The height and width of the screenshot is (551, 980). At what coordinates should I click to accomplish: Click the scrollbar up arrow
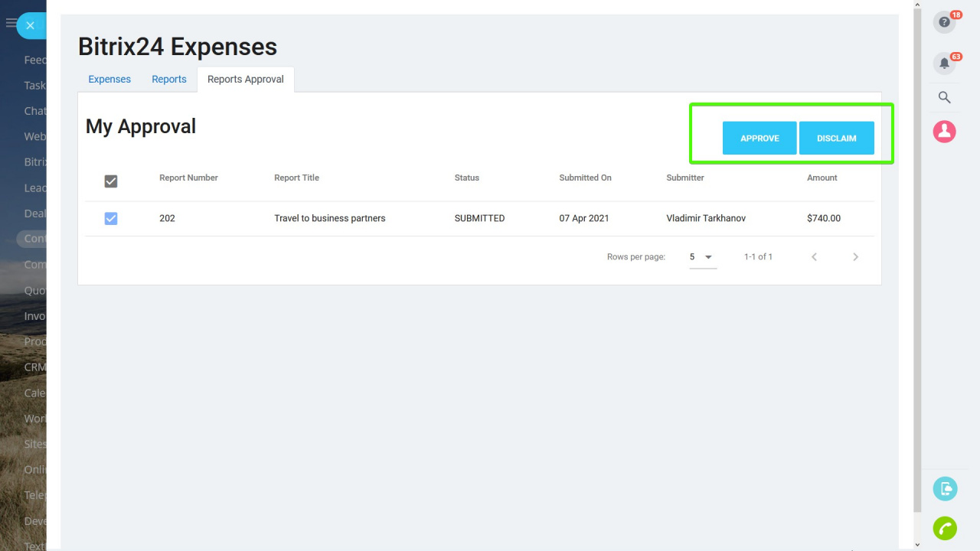pyautogui.click(x=917, y=5)
